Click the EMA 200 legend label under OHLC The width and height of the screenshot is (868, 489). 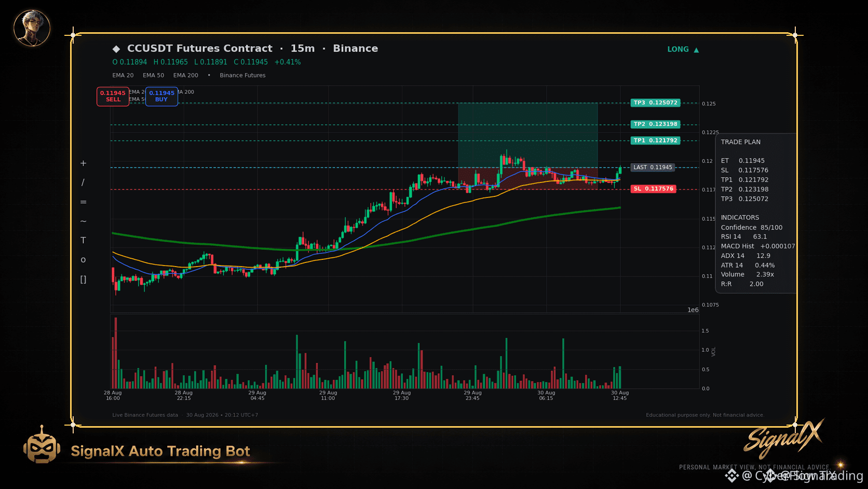(186, 75)
